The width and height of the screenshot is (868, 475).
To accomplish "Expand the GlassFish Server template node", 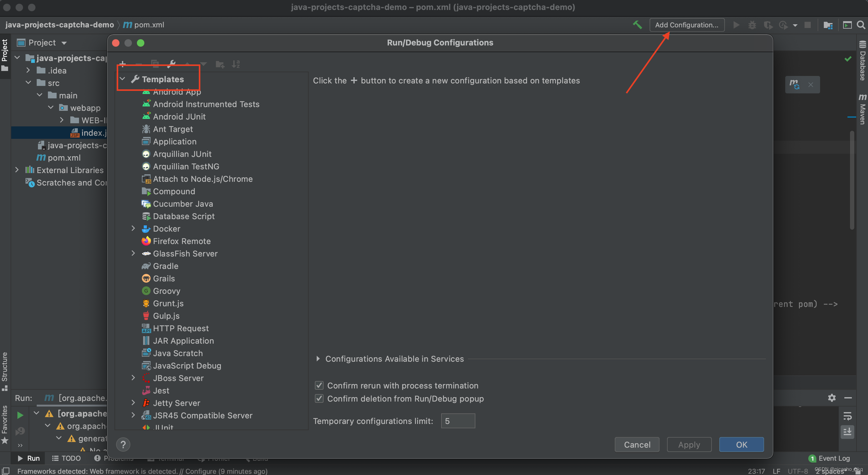I will click(133, 253).
